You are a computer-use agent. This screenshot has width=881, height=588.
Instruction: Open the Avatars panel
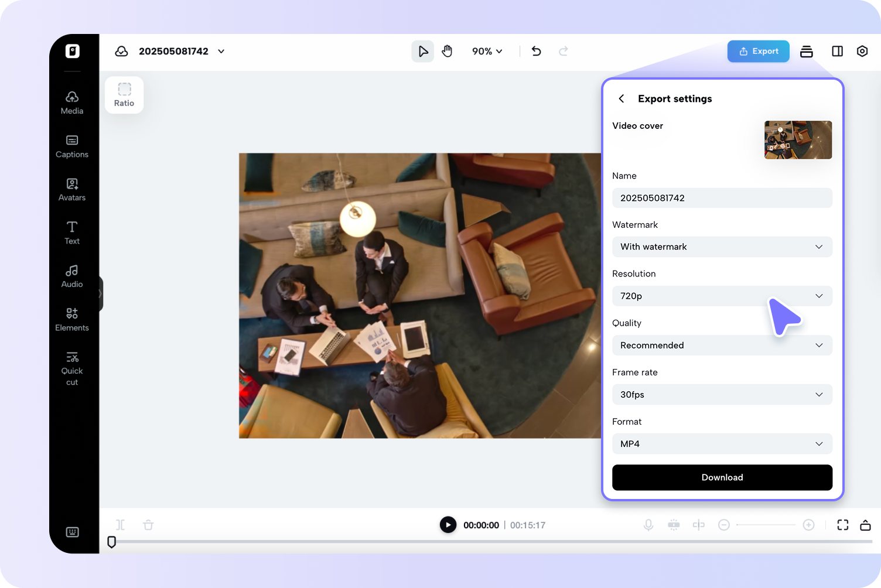coord(72,190)
